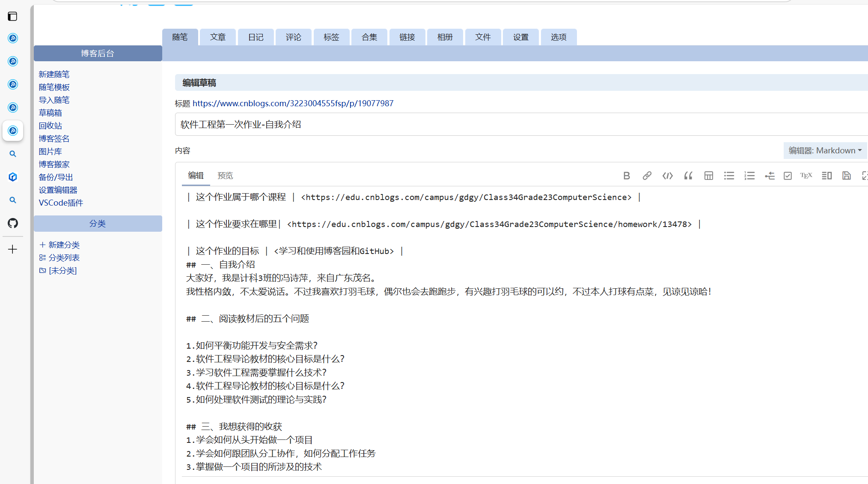
Task: Click the post title input field
Action: pyautogui.click(x=514, y=125)
